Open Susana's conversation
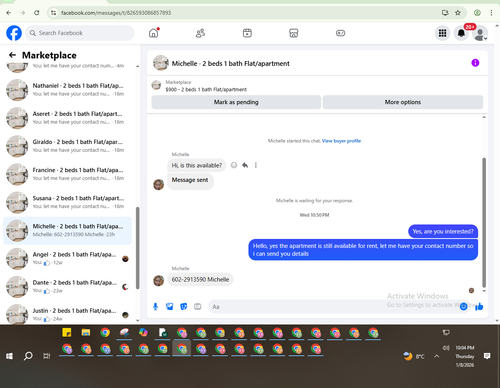Image resolution: width=500 pixels, height=388 pixels. pos(67,202)
